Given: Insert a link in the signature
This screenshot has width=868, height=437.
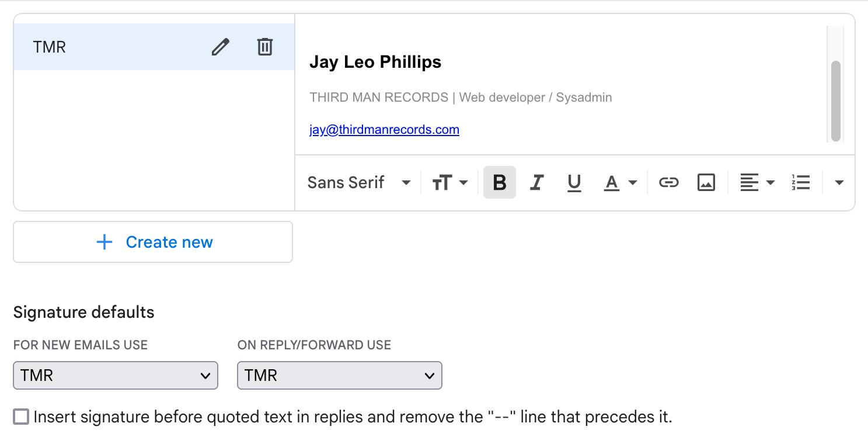Looking at the screenshot, I should point(668,183).
